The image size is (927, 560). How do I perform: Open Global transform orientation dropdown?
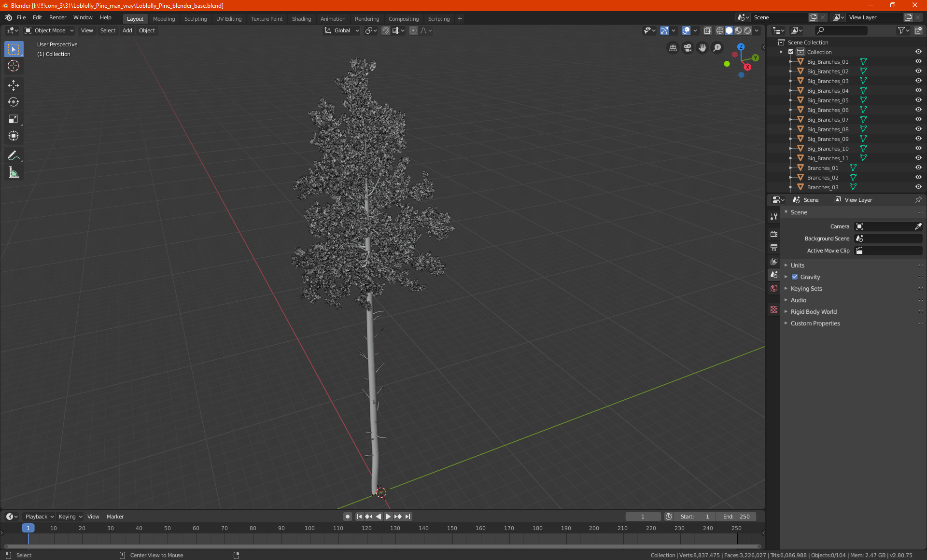pyautogui.click(x=342, y=30)
